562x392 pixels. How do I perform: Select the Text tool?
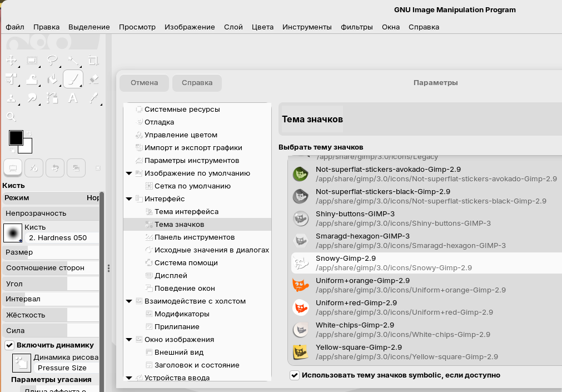73,98
